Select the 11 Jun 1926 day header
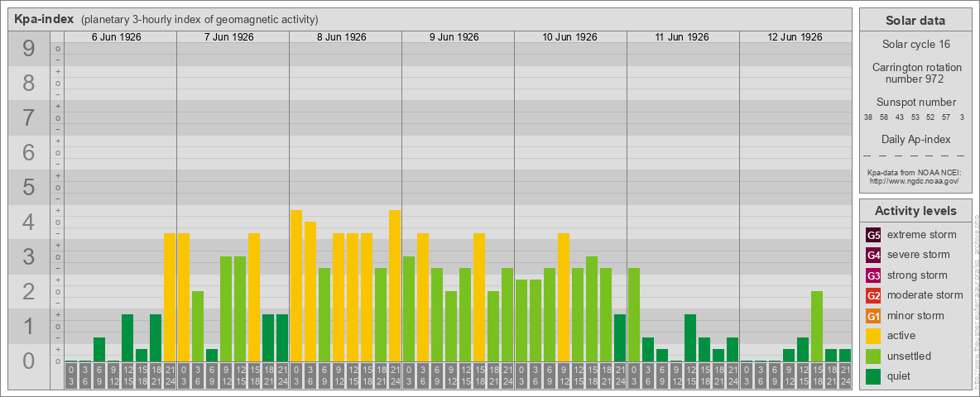The height and width of the screenshot is (397, 980). click(x=681, y=37)
